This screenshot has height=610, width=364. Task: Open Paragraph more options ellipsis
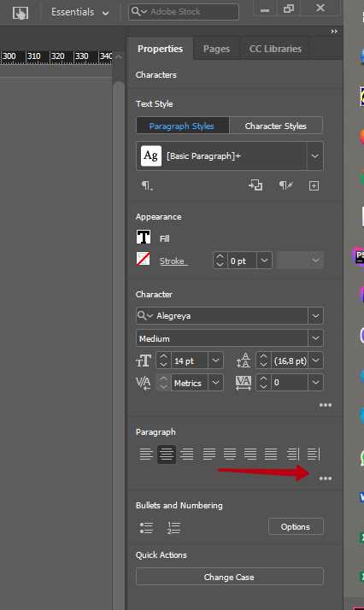click(326, 478)
